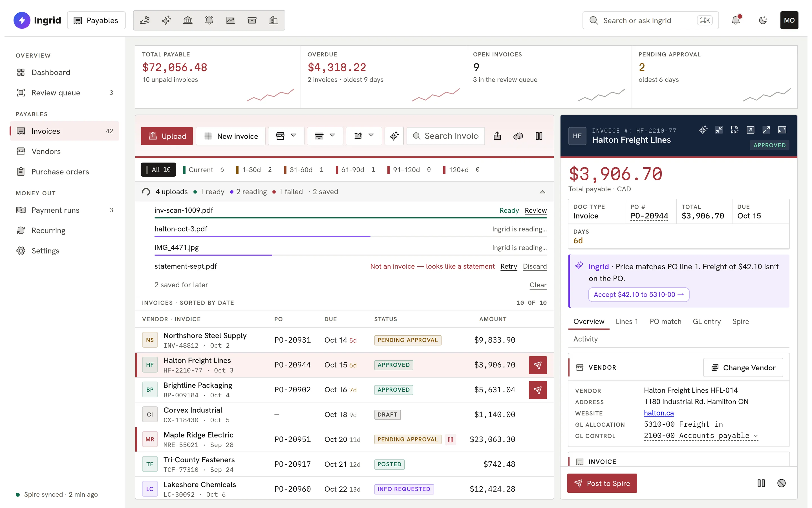Open Dashboard in the sidebar

pyautogui.click(x=64, y=73)
